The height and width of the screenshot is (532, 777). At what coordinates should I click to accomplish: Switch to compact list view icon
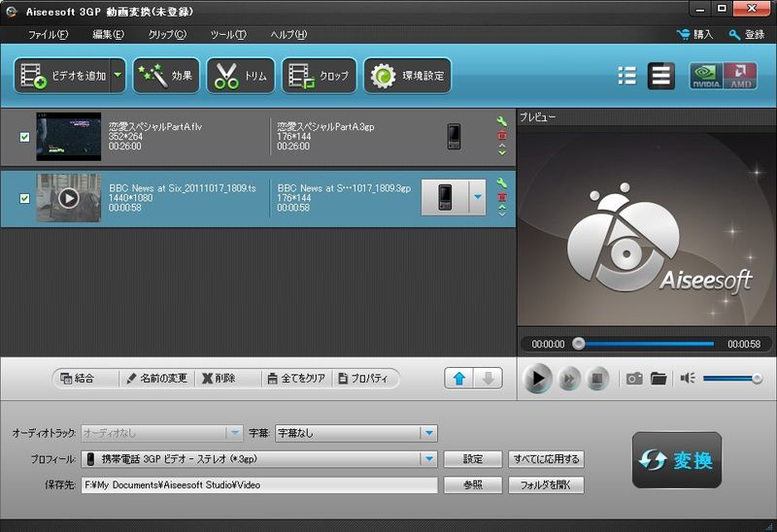pos(626,76)
